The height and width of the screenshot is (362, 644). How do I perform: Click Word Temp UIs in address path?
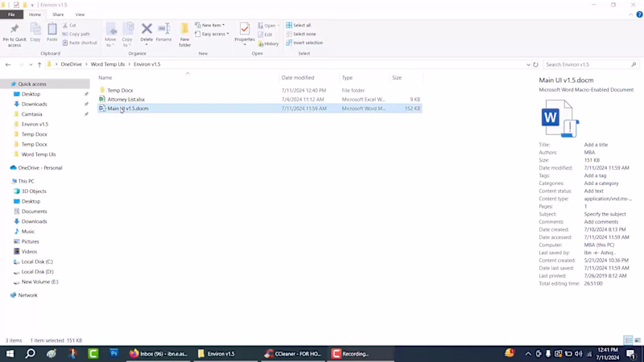coord(108,64)
